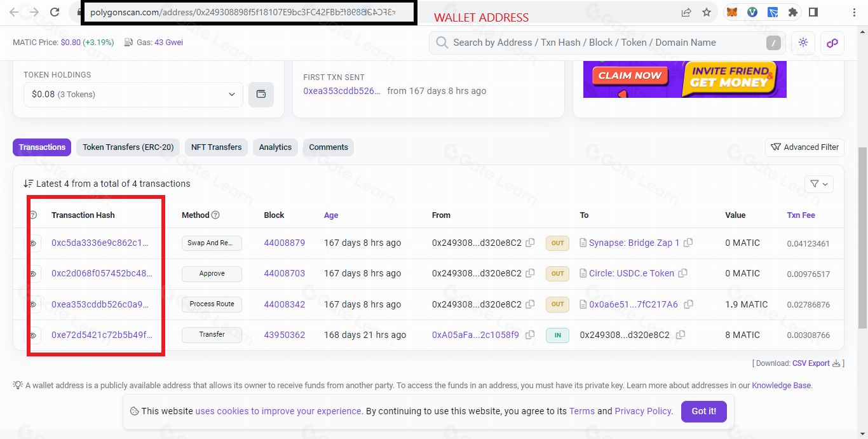This screenshot has height=439, width=868.
Task: Switch to Token Transfers (ERC-20) tab
Action: (x=128, y=147)
